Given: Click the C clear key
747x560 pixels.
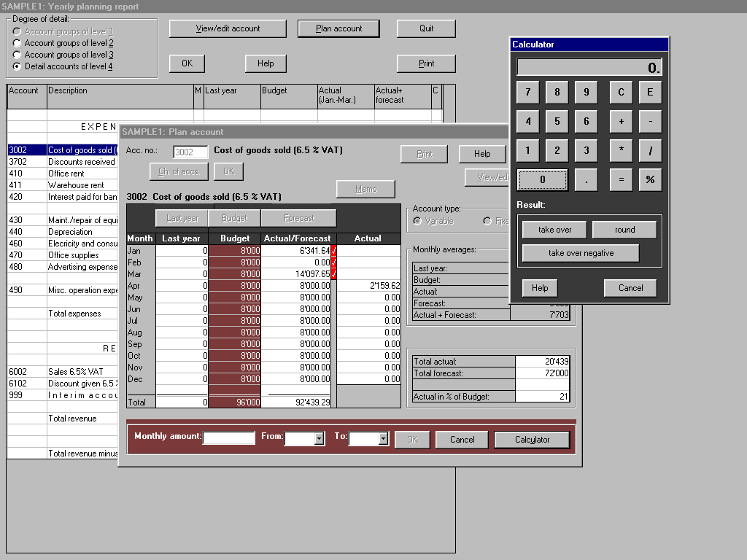Looking at the screenshot, I should [x=621, y=93].
